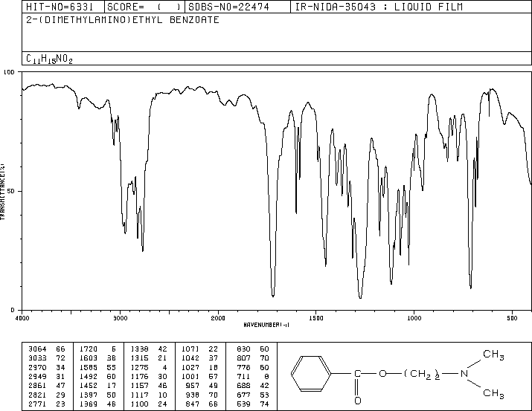Select the 1176 peak entry in the table
The image size is (532, 411).
[149, 376]
